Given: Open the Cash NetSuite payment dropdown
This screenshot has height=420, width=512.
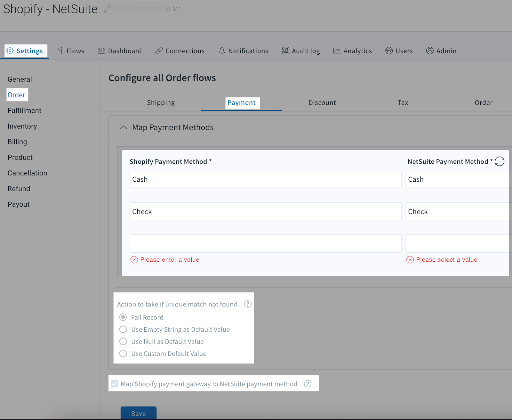Looking at the screenshot, I should click(459, 179).
